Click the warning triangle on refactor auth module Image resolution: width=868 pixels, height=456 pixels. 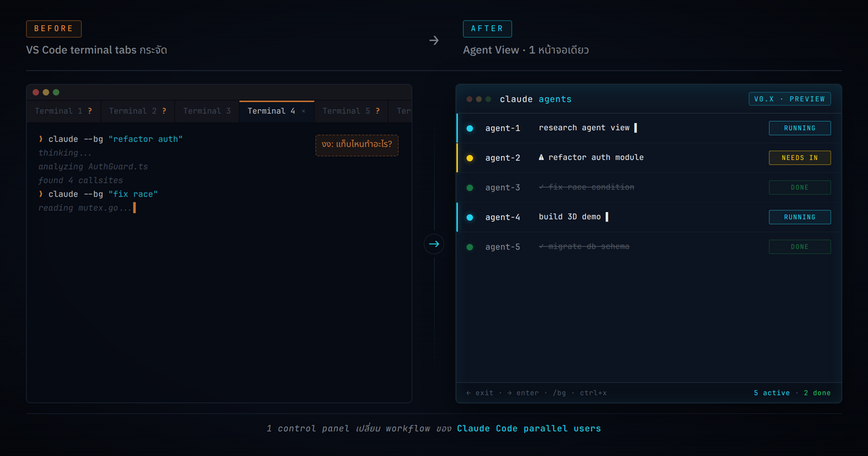coord(542,157)
